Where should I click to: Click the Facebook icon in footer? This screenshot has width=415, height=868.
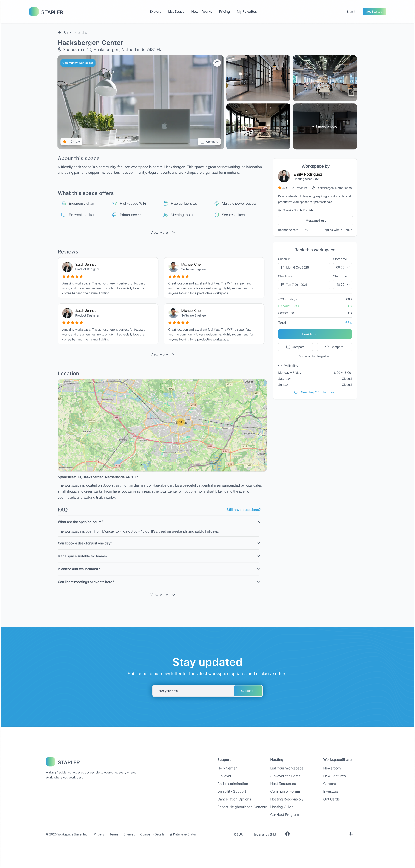(287, 834)
